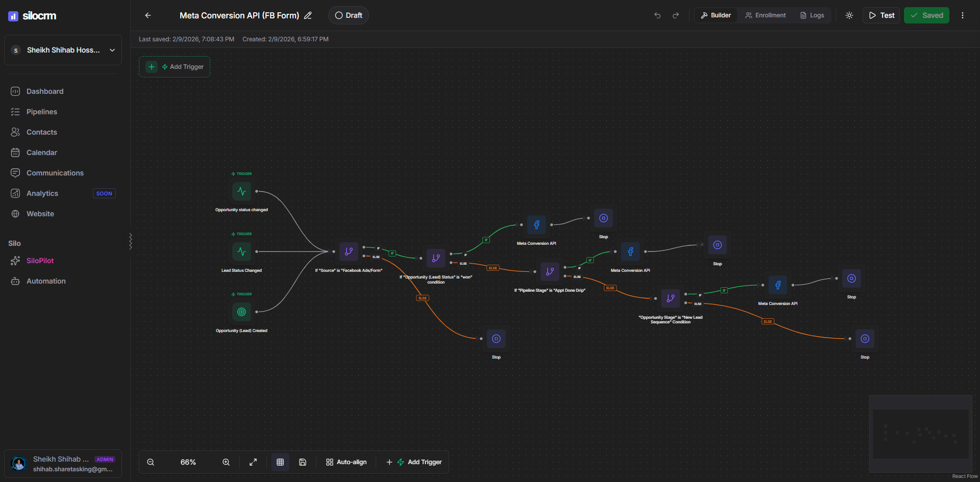Click the zoom out magnifier icon

(x=151, y=462)
